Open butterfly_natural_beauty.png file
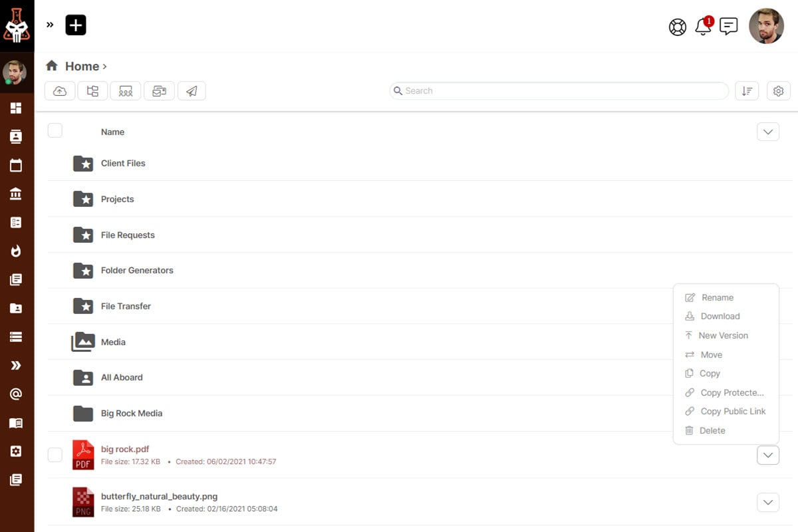Image resolution: width=798 pixels, height=532 pixels. 159,496
